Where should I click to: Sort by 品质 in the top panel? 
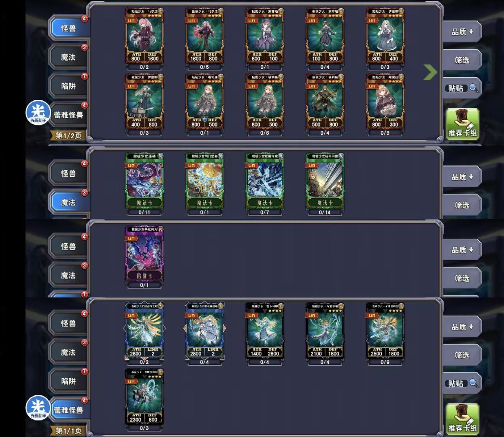(462, 32)
